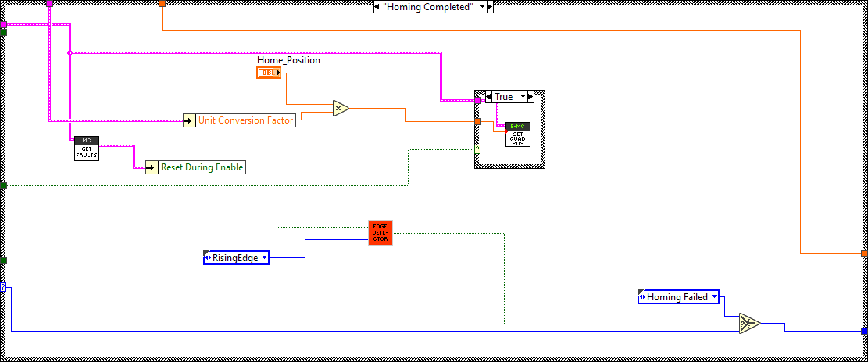Select the E-MC Set Quad Pos VI
Image resolution: width=868 pixels, height=362 pixels.
[x=518, y=134]
